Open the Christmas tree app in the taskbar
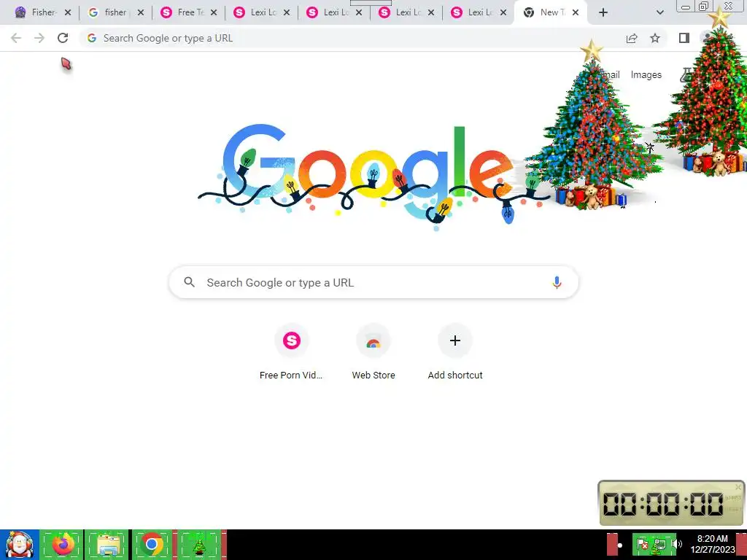Viewport: 747px width, 560px height. click(x=199, y=544)
